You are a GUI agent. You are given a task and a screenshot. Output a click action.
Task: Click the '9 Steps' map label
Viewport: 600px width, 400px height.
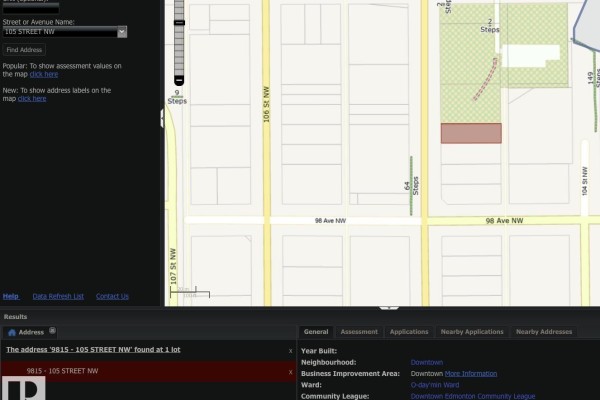click(177, 97)
